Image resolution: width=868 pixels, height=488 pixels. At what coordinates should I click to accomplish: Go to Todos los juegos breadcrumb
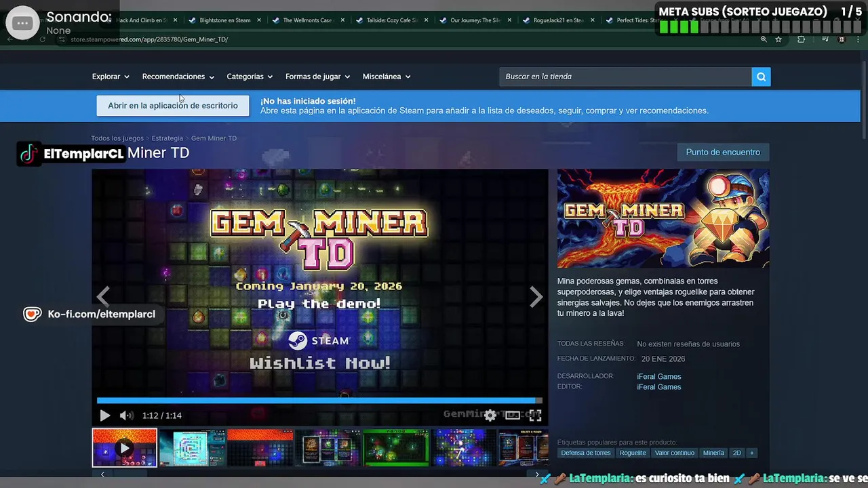[117, 138]
